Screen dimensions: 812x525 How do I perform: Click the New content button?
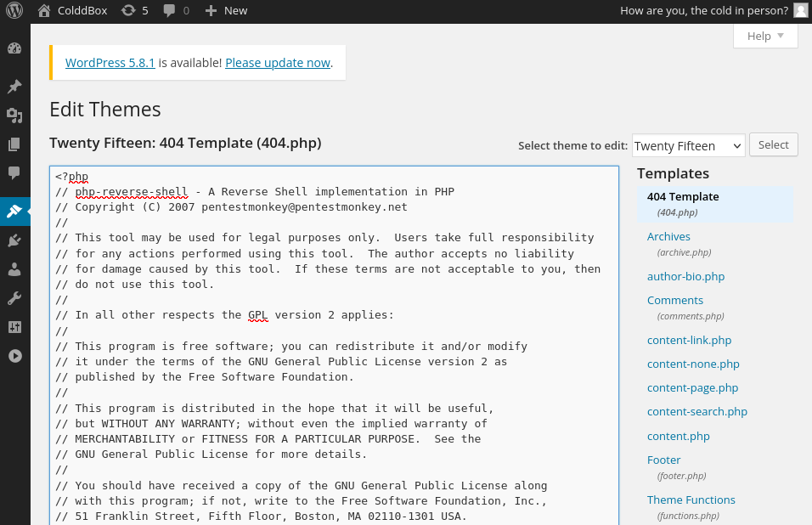(x=226, y=10)
